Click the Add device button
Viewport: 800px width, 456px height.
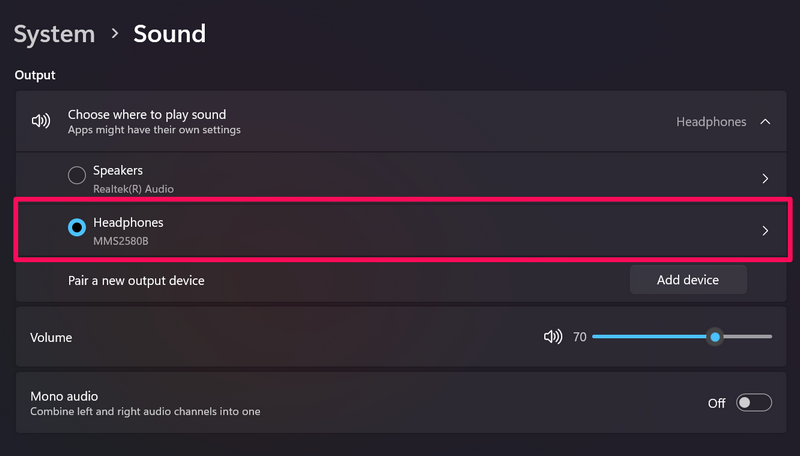click(688, 280)
